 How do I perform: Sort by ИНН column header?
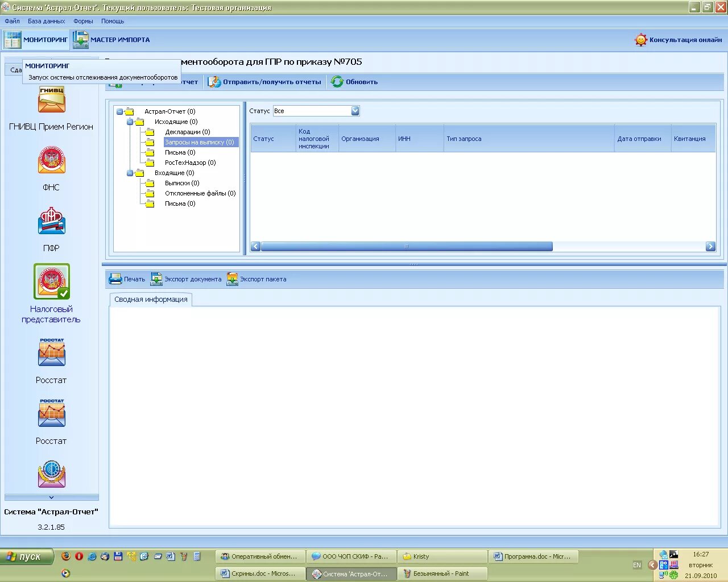(x=420, y=139)
